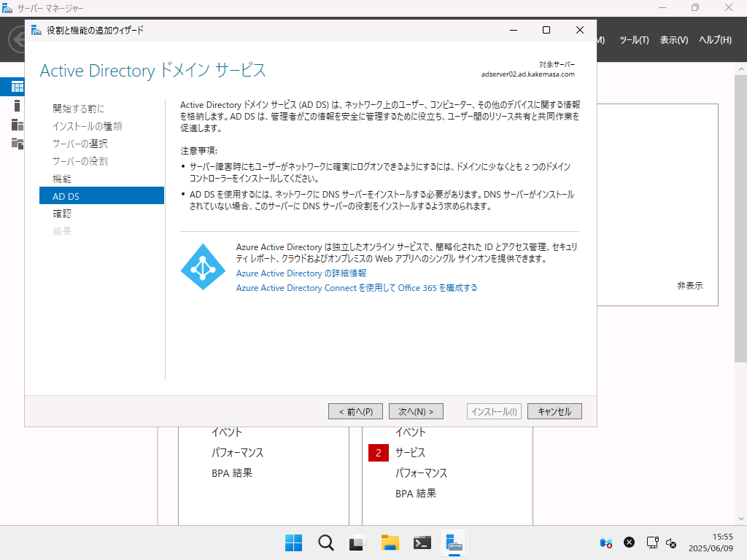The height and width of the screenshot is (560, 747).
Task: Go to the サーバーの役割 wizard step
Action: click(x=80, y=161)
